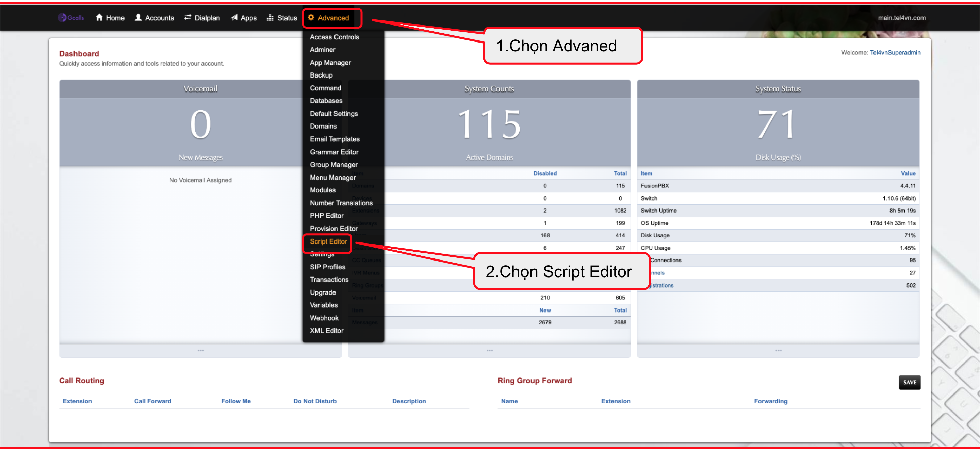Click the Gcalls logo icon

click(62, 17)
